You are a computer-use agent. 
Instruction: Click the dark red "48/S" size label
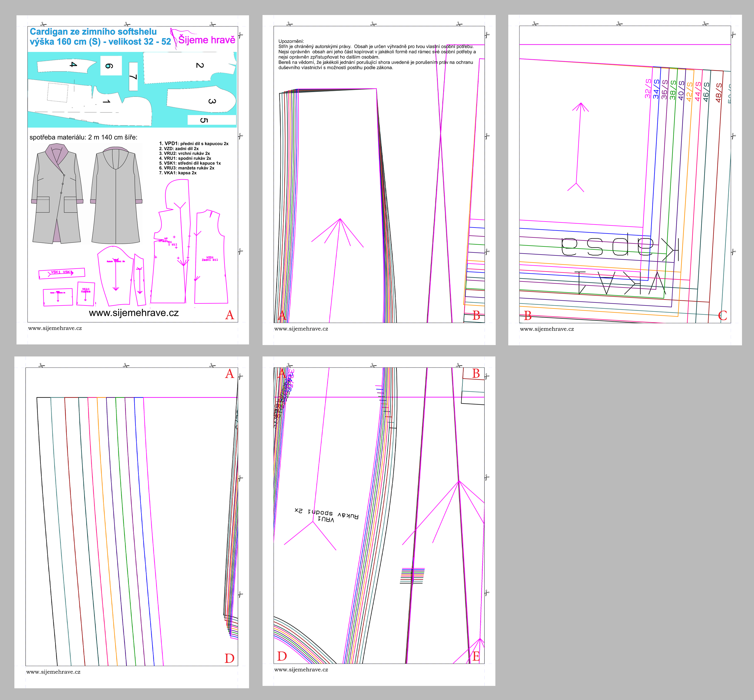coord(719,93)
